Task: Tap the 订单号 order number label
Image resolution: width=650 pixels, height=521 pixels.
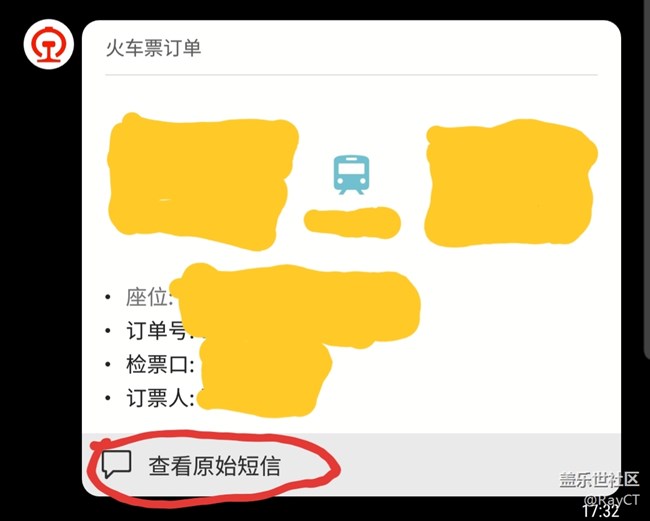Action: [160, 331]
